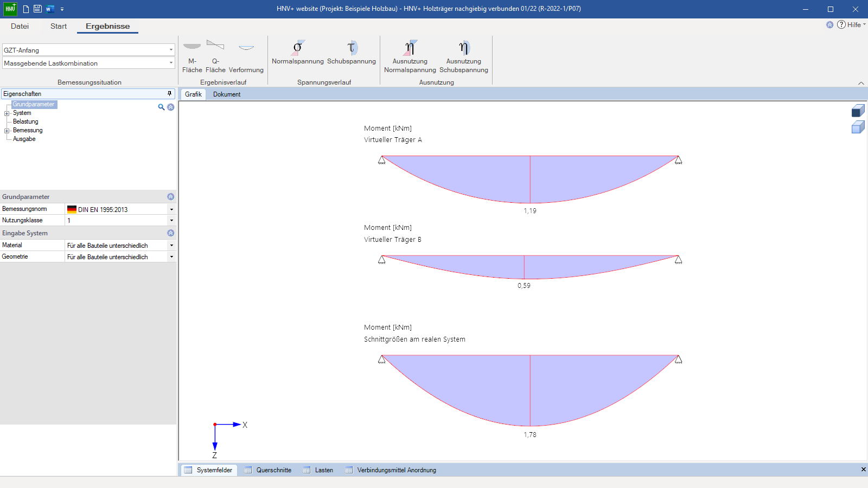Switch to the Dokument tab
The image size is (868, 488).
(x=227, y=94)
